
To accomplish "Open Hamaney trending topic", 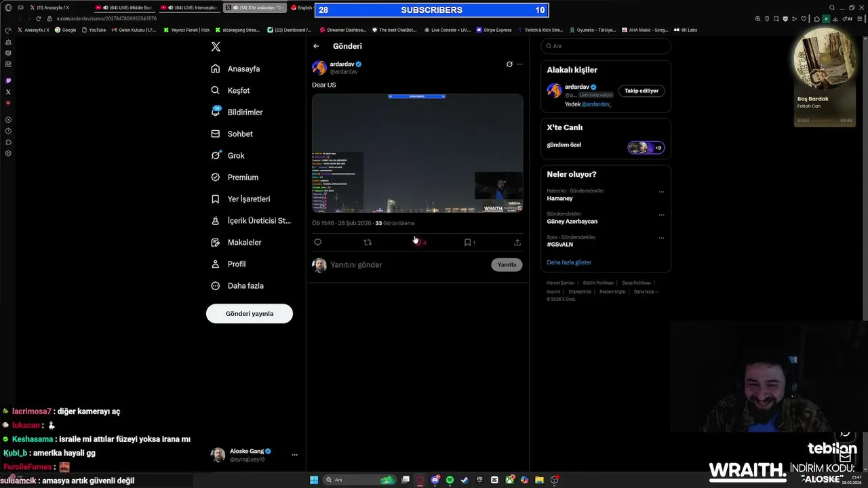I will point(560,199).
